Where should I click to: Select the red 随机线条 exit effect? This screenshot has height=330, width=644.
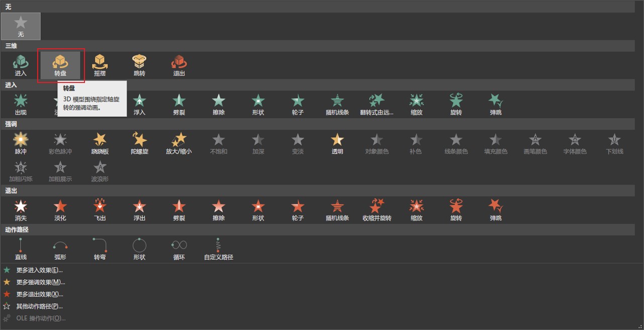(x=337, y=210)
